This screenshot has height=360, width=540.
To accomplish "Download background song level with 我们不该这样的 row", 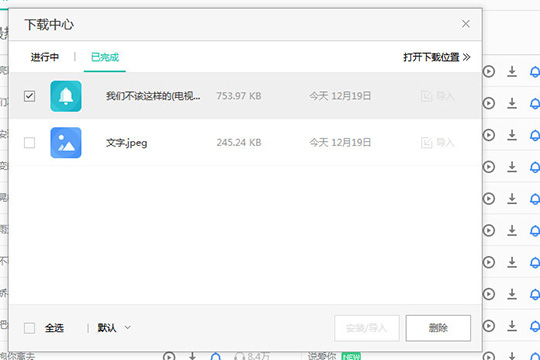I will point(512,103).
